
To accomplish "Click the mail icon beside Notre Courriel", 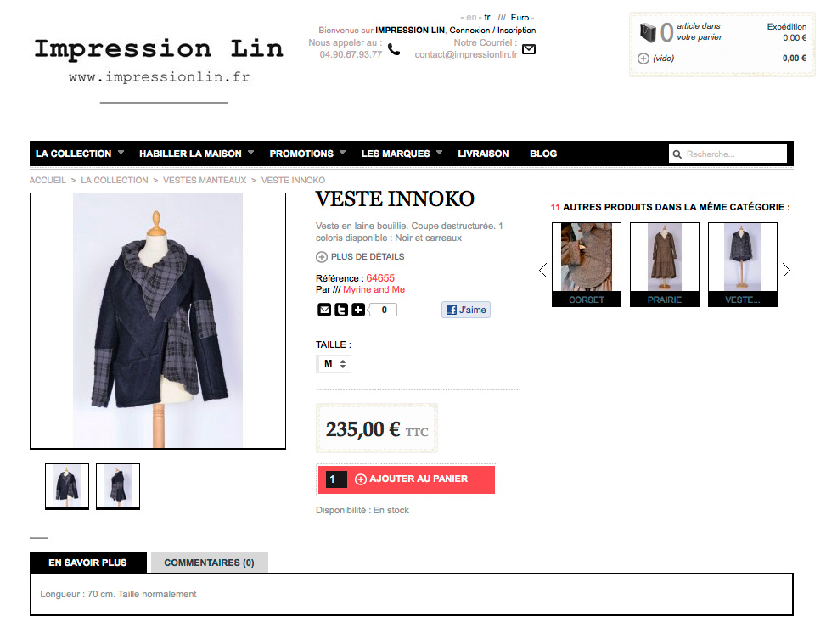I will pyautogui.click(x=529, y=49).
